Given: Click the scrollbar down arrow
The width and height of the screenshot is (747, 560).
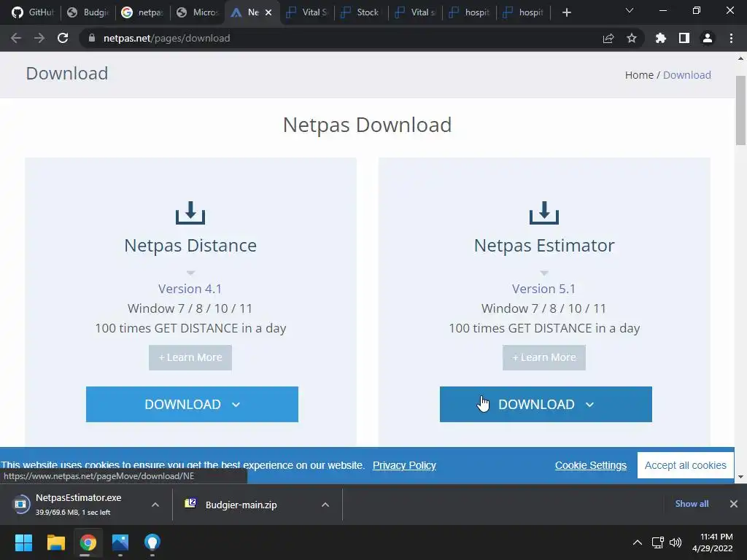Looking at the screenshot, I should tap(740, 477).
